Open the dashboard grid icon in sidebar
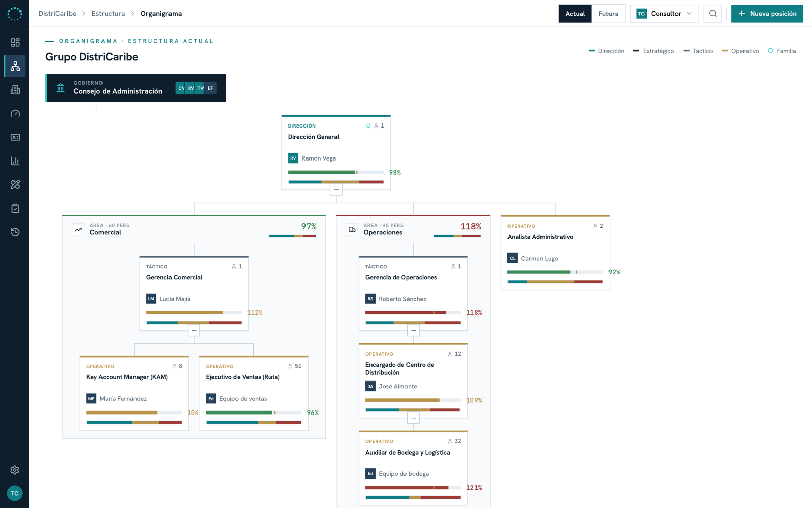Viewport: 812px width, 508px height. coord(15,42)
